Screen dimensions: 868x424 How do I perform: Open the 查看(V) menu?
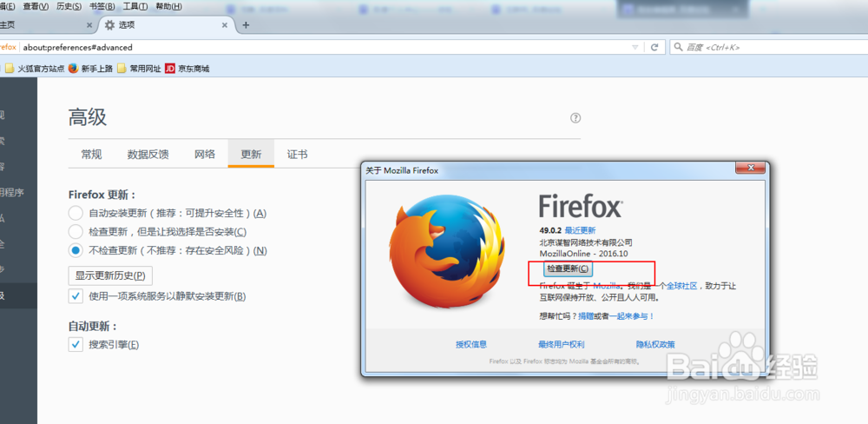tap(36, 7)
